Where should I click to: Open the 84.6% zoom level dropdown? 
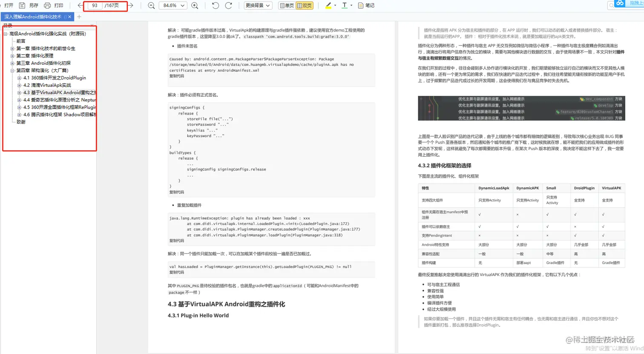pos(173,6)
